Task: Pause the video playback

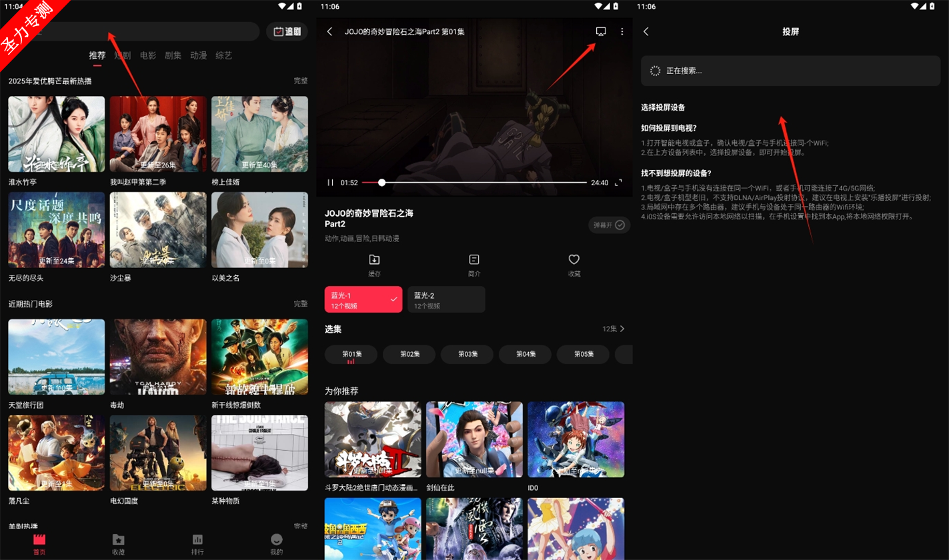Action: click(330, 182)
